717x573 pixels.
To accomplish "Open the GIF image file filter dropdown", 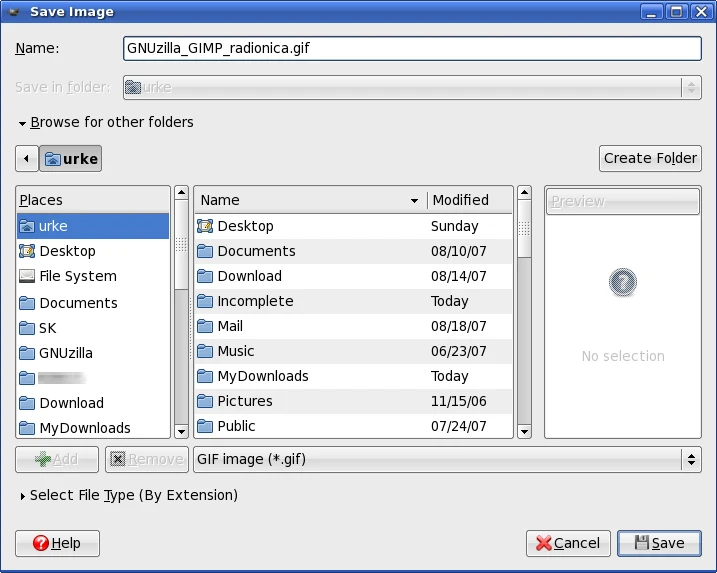I will click(447, 459).
